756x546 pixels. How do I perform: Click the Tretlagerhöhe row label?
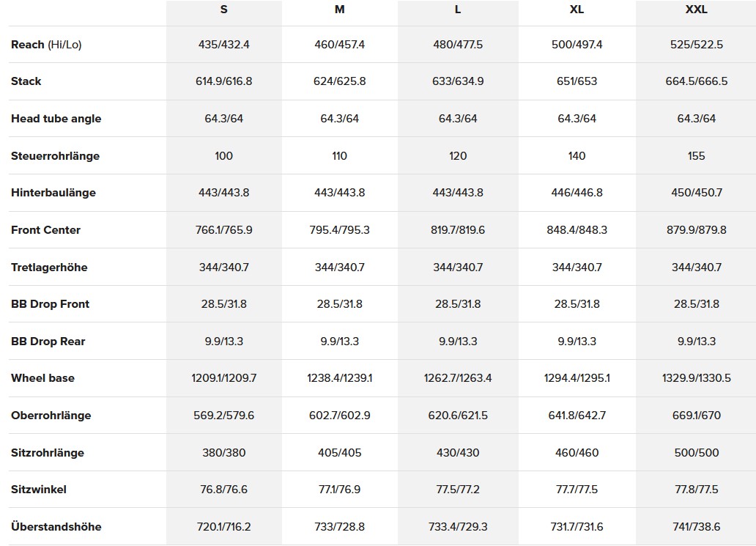[49, 268]
